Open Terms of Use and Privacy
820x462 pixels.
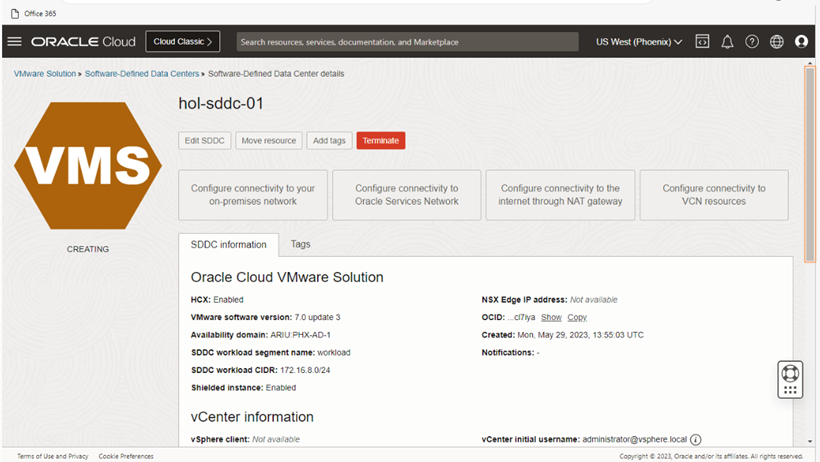pyautogui.click(x=53, y=456)
